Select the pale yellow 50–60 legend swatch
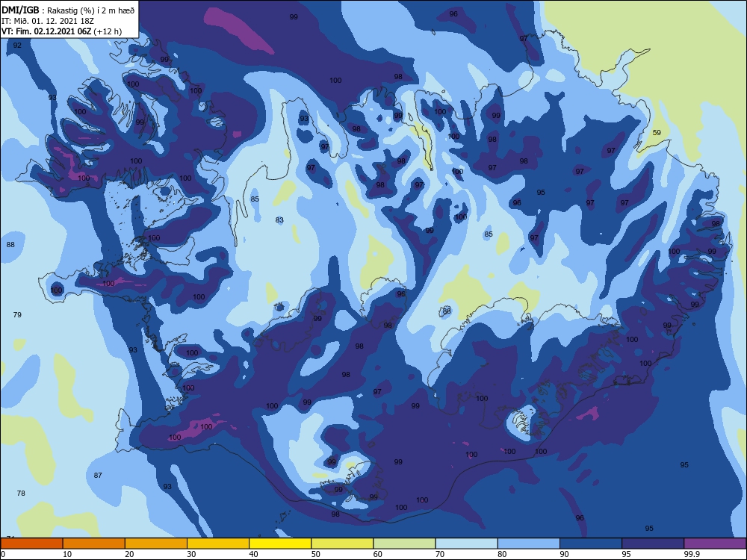The height and width of the screenshot is (560, 747). click(x=342, y=544)
